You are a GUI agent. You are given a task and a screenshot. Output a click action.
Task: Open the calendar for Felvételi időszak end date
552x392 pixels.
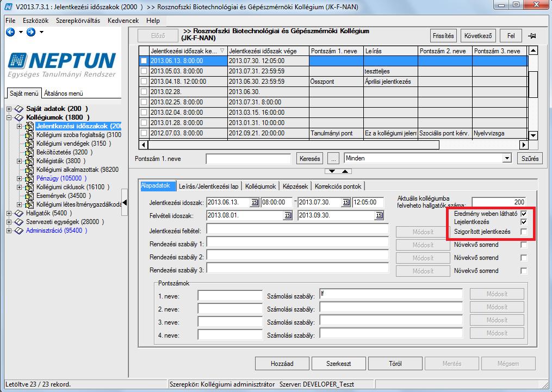point(379,215)
